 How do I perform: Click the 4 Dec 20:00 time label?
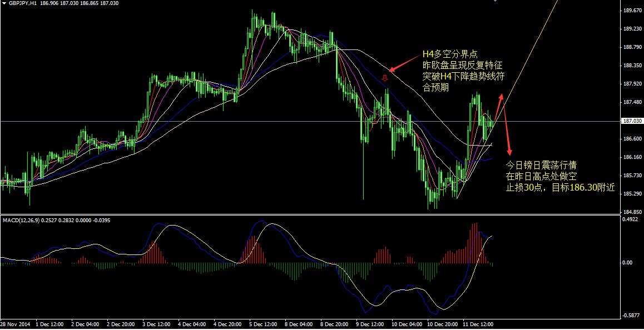(227, 324)
